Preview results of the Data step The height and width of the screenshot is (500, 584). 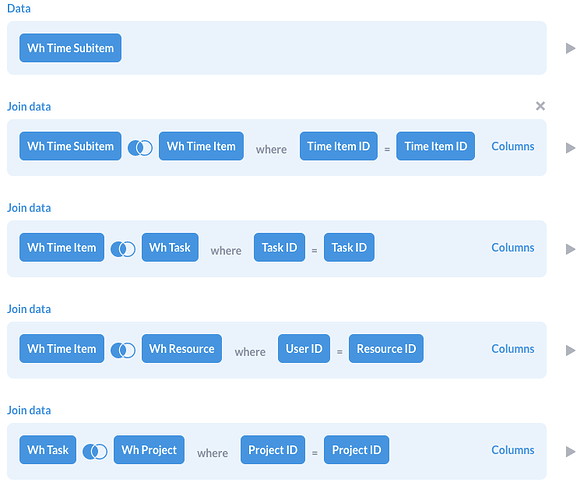tap(570, 48)
